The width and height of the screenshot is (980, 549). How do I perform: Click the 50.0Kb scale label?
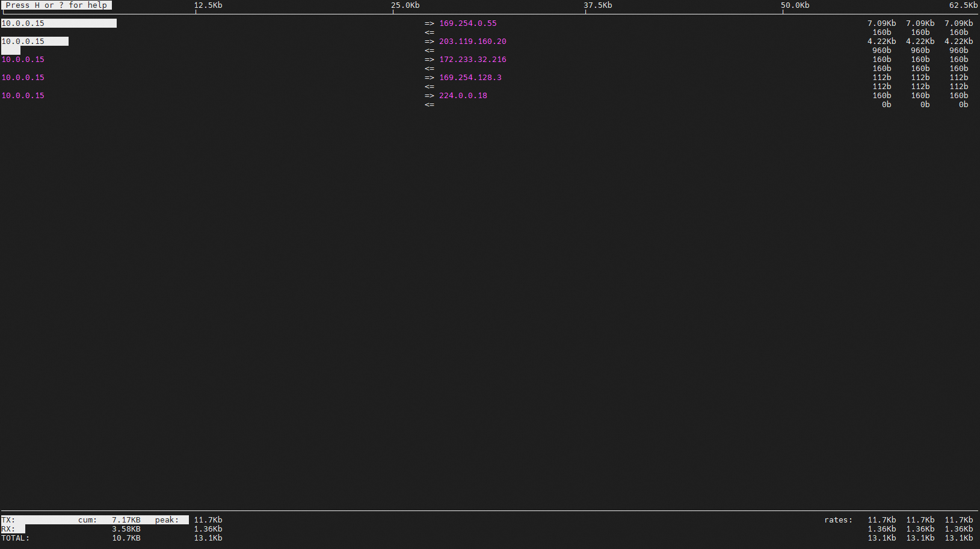click(x=795, y=5)
